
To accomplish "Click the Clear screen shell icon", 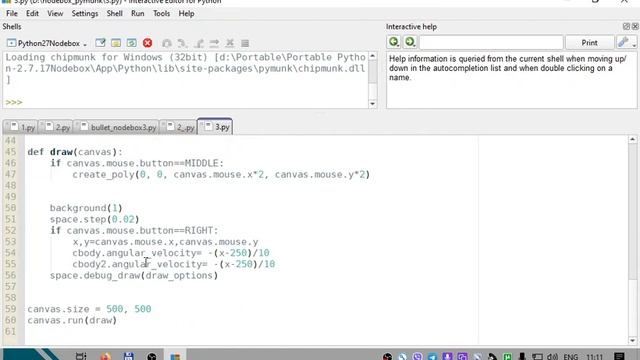I will coord(100,43).
